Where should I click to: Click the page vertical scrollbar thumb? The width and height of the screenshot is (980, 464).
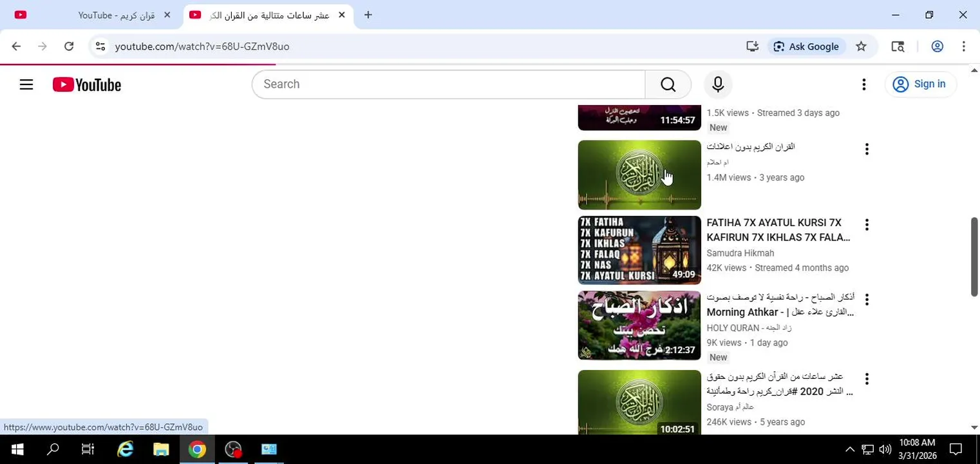coord(974,256)
